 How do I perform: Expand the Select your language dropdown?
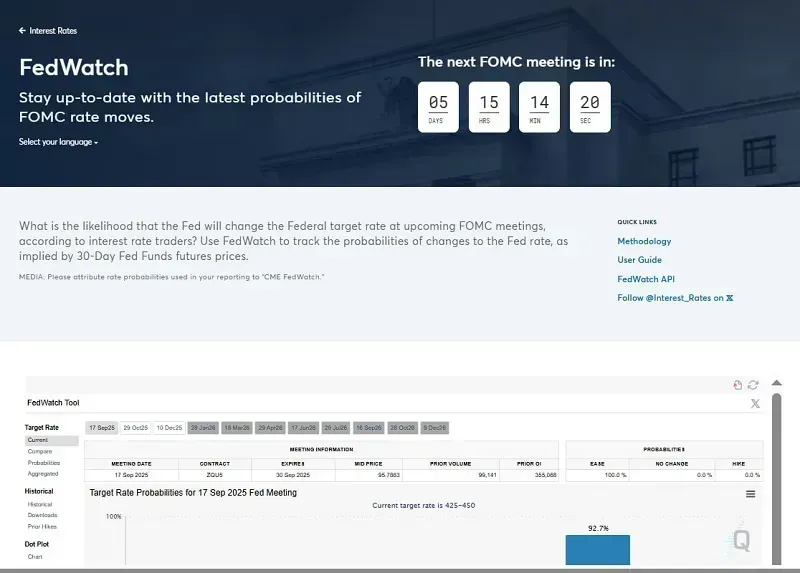coord(58,142)
